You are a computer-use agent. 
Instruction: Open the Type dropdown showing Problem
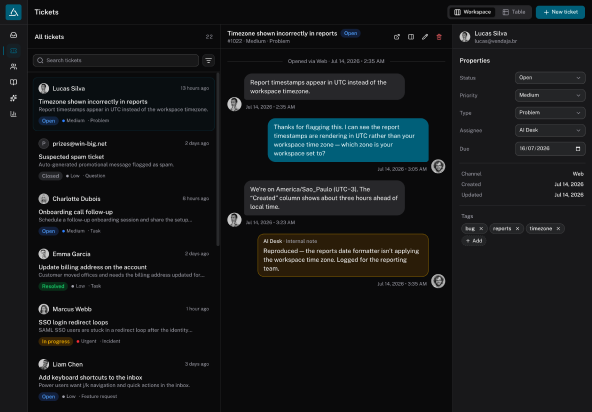pyautogui.click(x=550, y=113)
